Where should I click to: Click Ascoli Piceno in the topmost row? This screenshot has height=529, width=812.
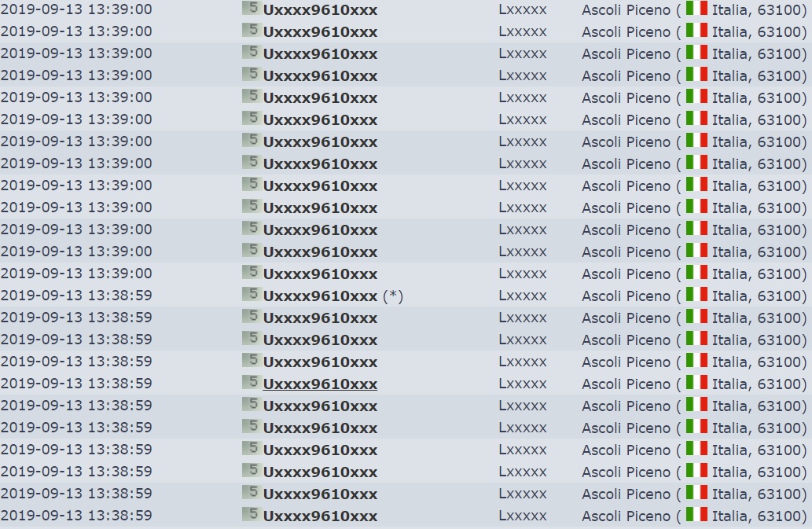626,10
